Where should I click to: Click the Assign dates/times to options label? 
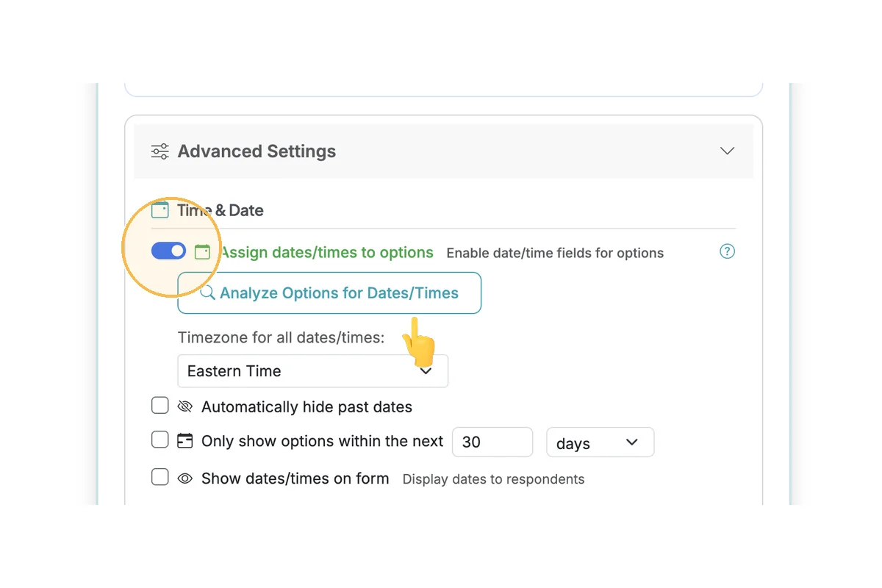pyautogui.click(x=326, y=252)
